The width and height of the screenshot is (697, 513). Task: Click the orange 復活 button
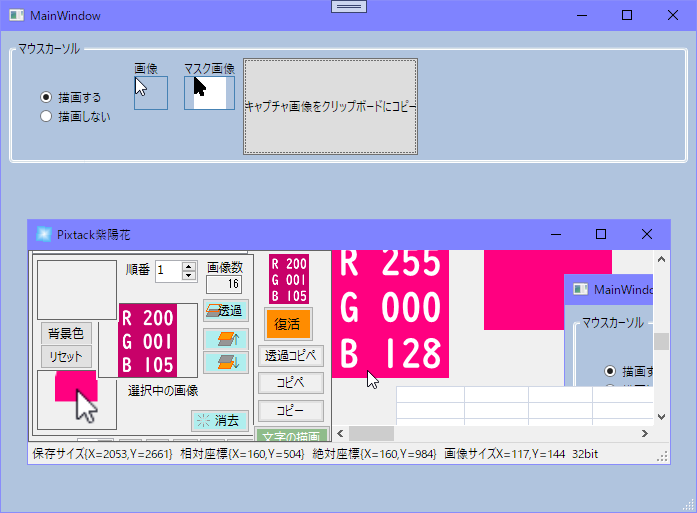tap(288, 324)
